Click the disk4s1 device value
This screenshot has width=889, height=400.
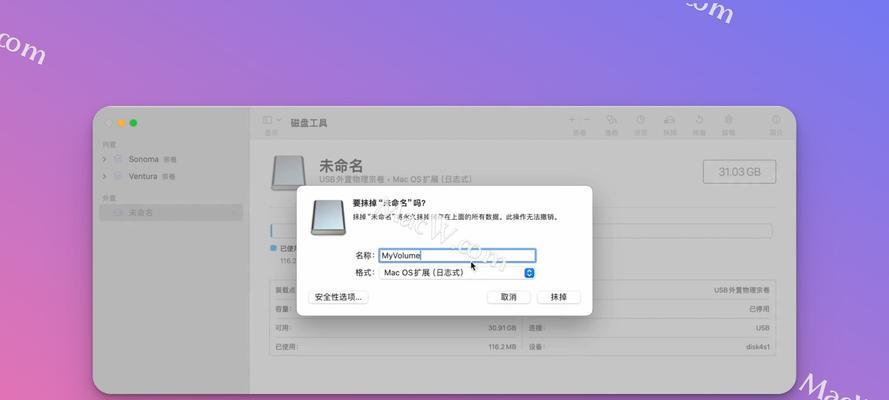[757, 347]
